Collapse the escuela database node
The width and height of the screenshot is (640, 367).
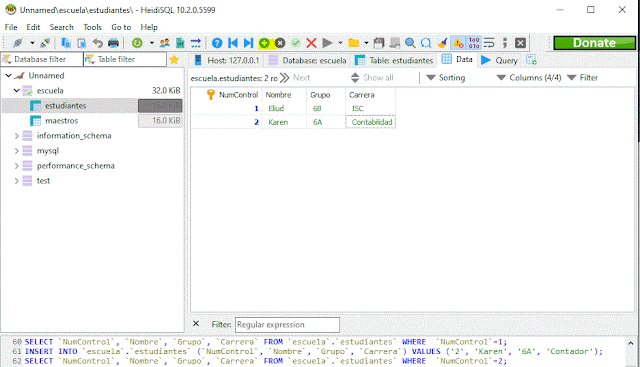[16, 91]
